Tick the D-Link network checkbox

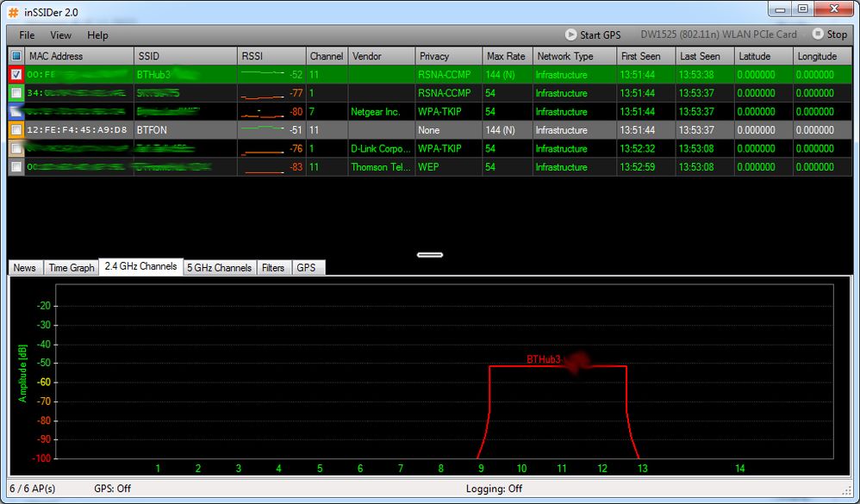pos(16,149)
